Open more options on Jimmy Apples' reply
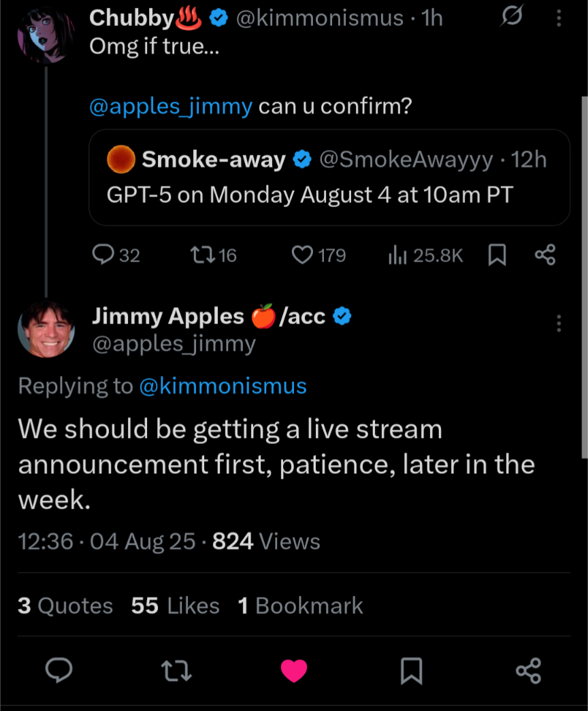The width and height of the screenshot is (588, 711). tap(559, 323)
